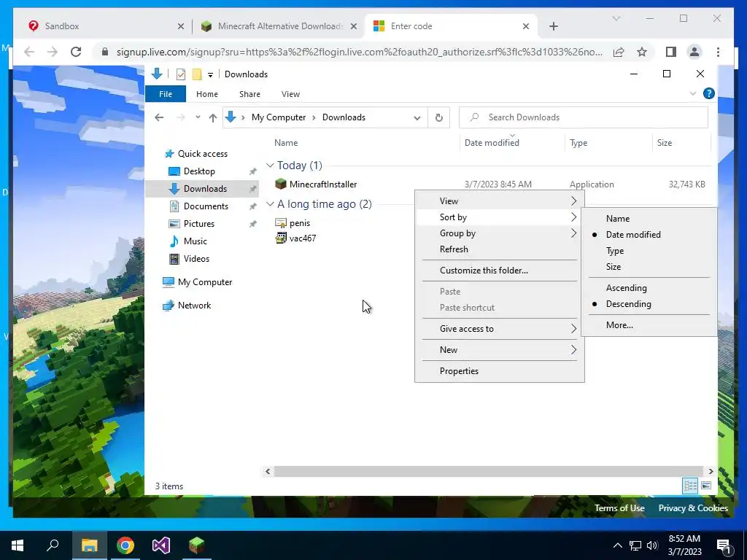Share this page from Chrome address bar

pyautogui.click(x=619, y=52)
